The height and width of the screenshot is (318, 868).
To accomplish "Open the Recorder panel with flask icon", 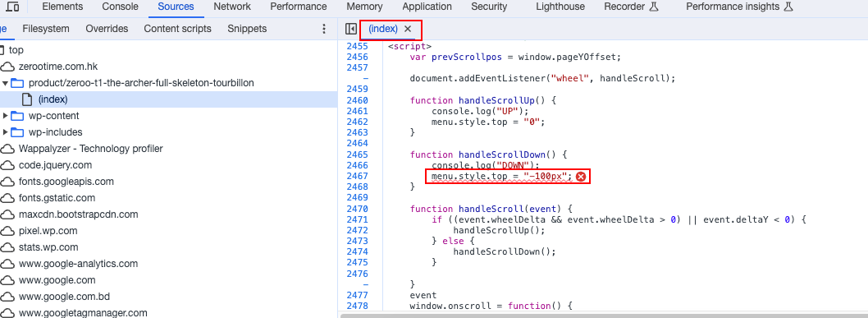I will tap(631, 7).
